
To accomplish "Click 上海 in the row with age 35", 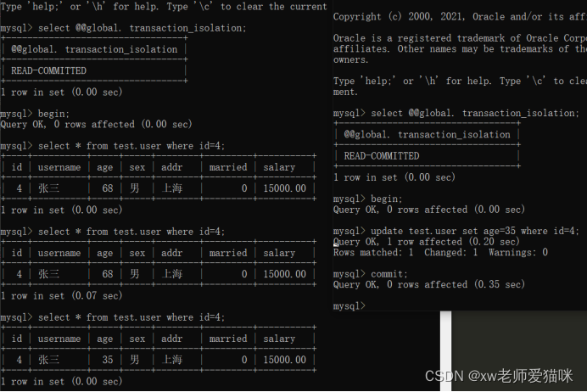I will click(172, 360).
